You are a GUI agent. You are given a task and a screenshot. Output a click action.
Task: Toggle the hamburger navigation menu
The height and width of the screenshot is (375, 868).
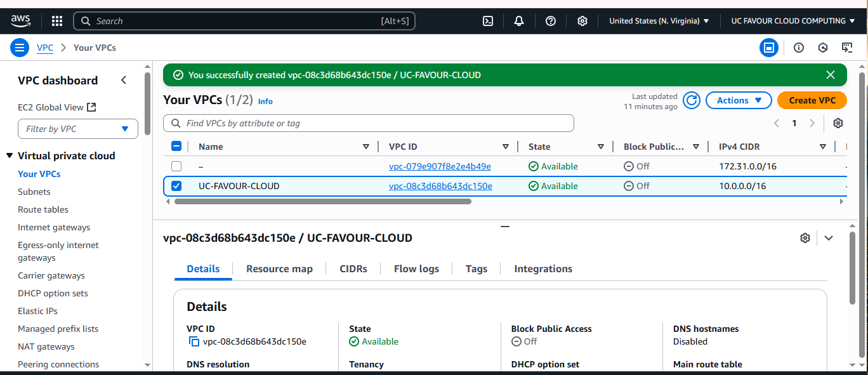pos(20,48)
